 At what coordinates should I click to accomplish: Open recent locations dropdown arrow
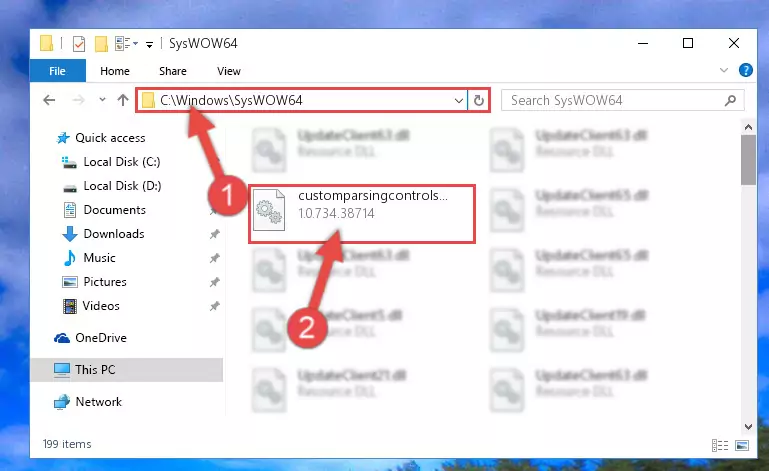102,100
